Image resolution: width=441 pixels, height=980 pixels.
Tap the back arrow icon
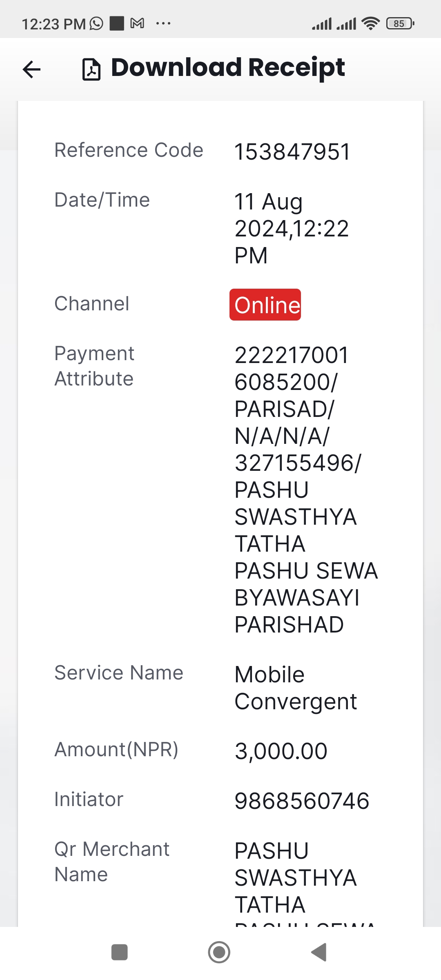click(x=31, y=69)
